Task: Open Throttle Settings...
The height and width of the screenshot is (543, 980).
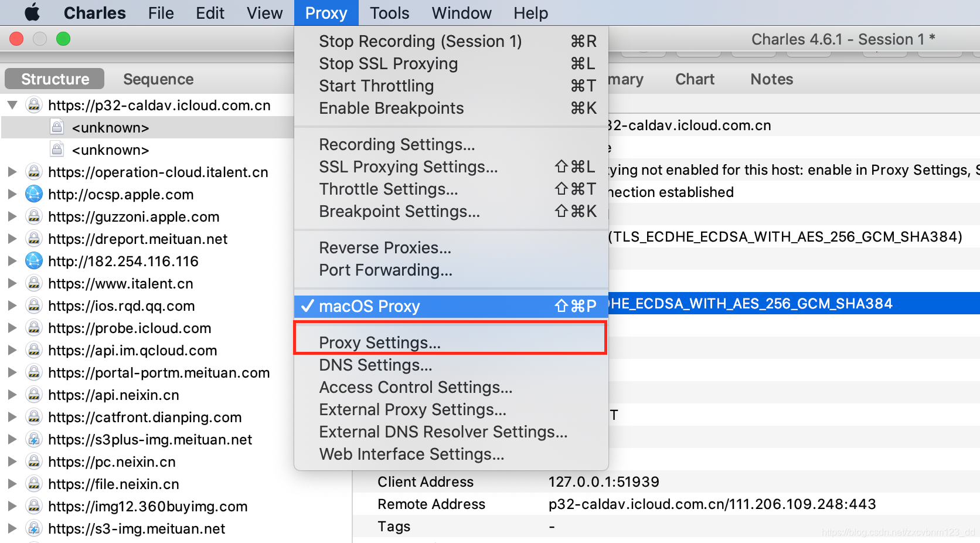Action: [x=451, y=189]
